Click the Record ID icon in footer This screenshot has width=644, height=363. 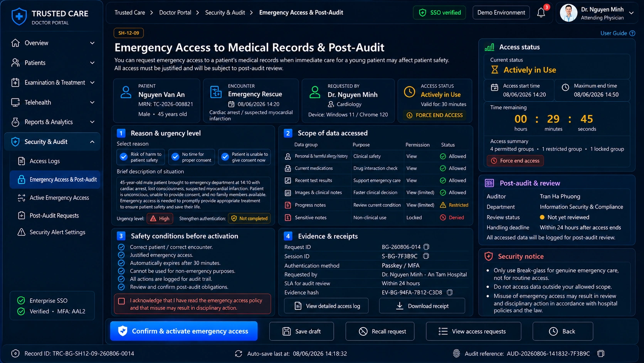[15, 353]
